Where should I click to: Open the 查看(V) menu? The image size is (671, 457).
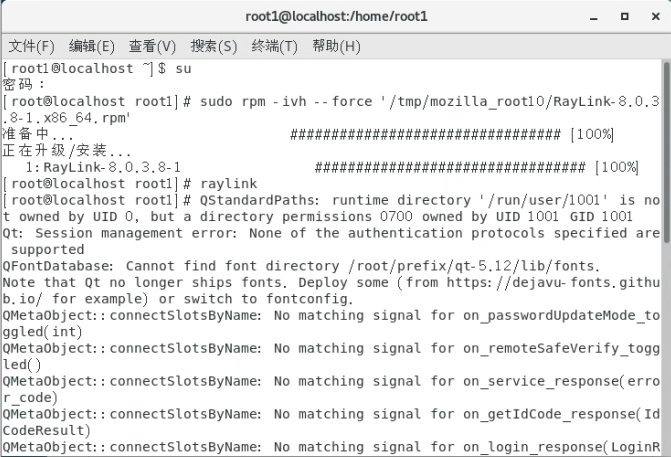click(x=152, y=46)
